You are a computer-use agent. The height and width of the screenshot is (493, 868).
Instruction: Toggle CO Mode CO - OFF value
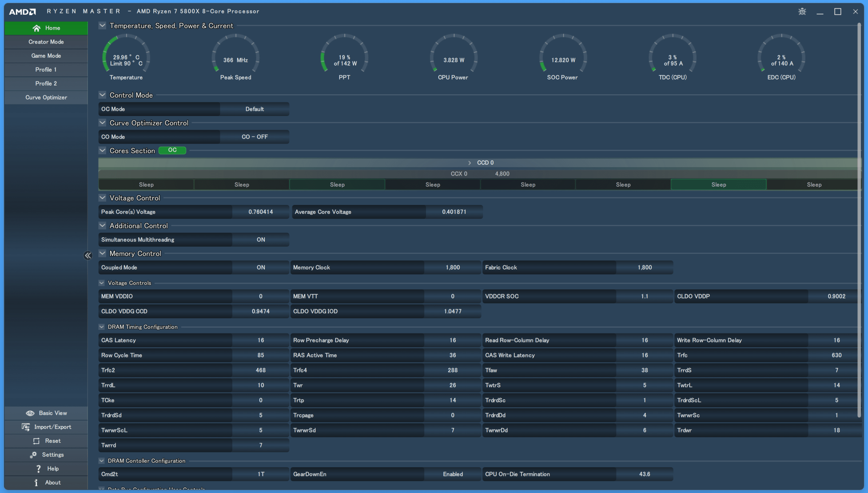255,137
